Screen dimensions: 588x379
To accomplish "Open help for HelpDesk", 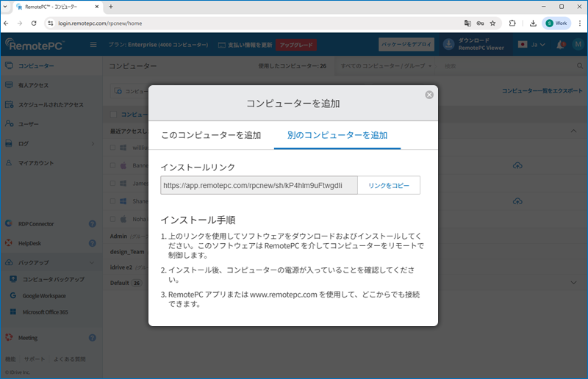I will tap(93, 243).
